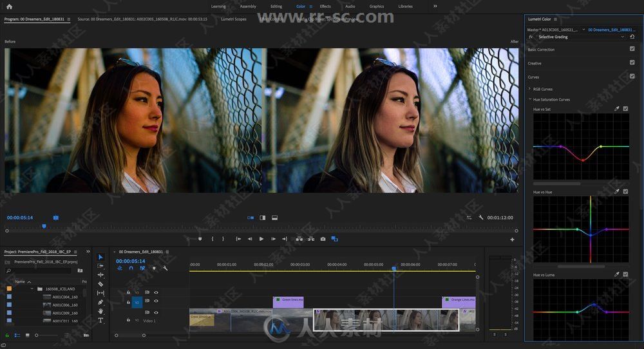Open the Selective Grading effect dropdown
Viewport: 644px width, 349px height.
click(x=623, y=37)
